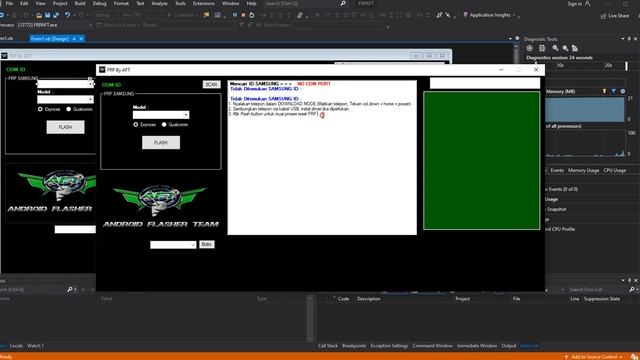Click the Zoom Out icon in Diagnostic Tools
The height and width of the screenshot is (360, 640).
click(x=565, y=48)
